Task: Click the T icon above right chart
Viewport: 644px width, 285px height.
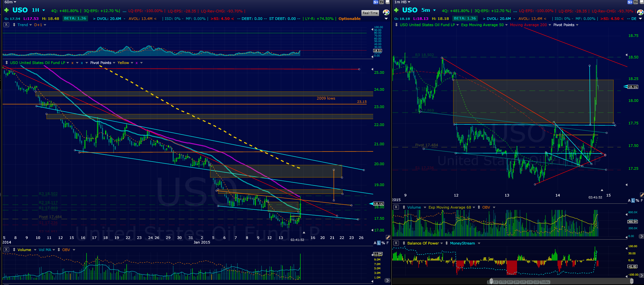Action: (636, 2)
